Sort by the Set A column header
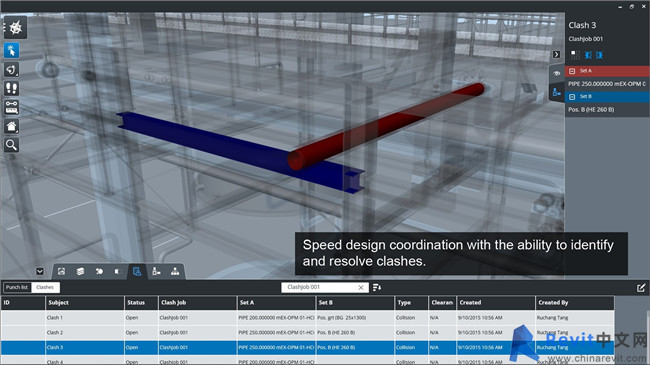650x365 pixels. tap(276, 303)
